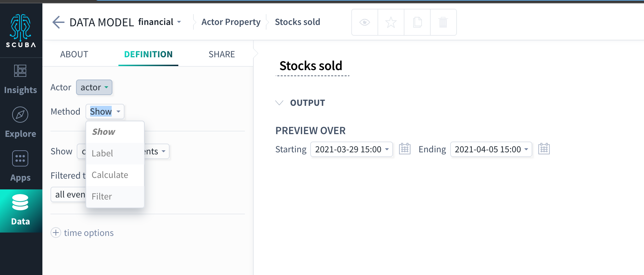Screen dimensions: 644x275
Task: Switch to the SHARE tab
Action: click(222, 54)
